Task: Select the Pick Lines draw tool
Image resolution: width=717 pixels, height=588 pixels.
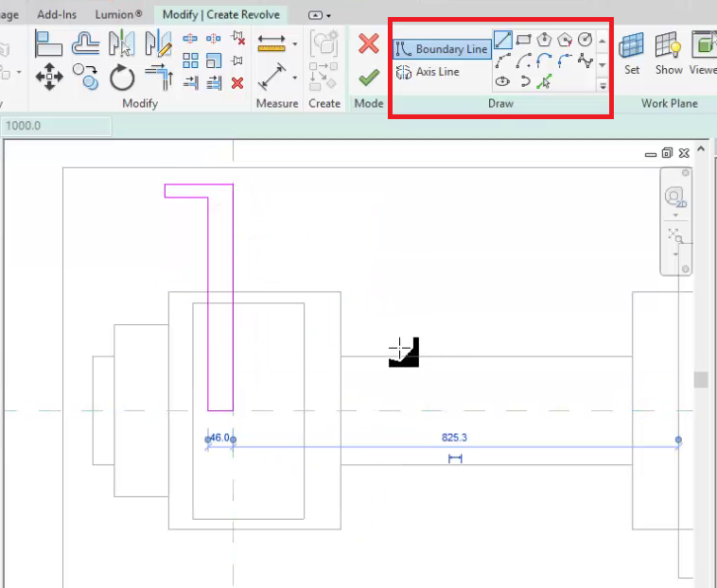Action: pyautogui.click(x=544, y=82)
